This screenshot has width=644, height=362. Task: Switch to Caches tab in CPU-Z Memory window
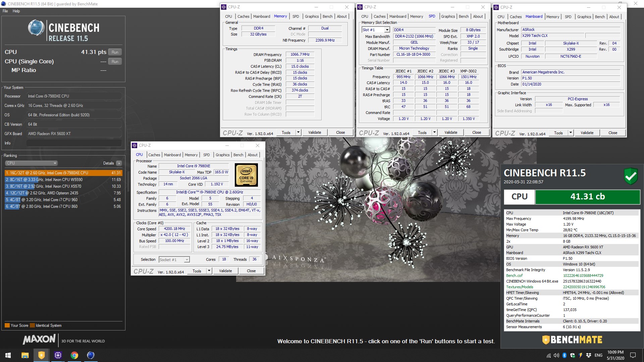[243, 16]
